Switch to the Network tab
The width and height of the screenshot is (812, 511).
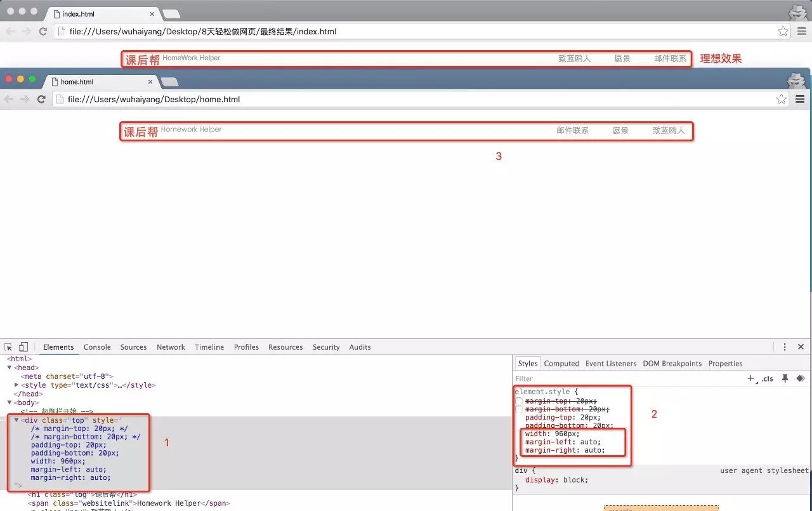click(171, 347)
